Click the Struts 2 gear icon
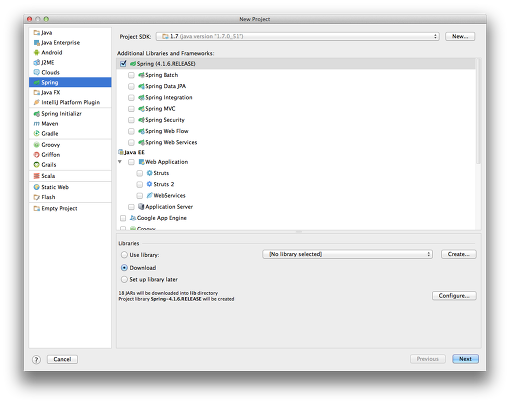 [x=150, y=184]
